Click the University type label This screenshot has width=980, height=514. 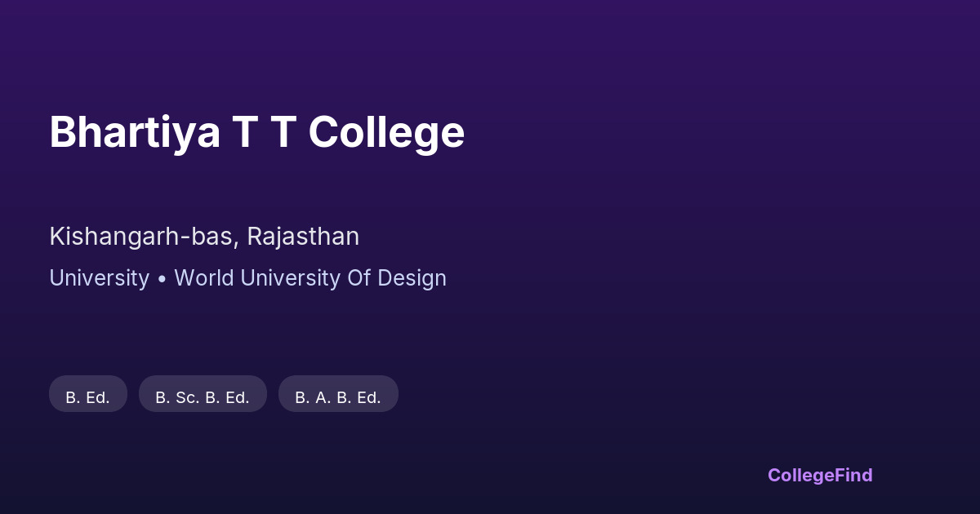pyautogui.click(x=99, y=278)
